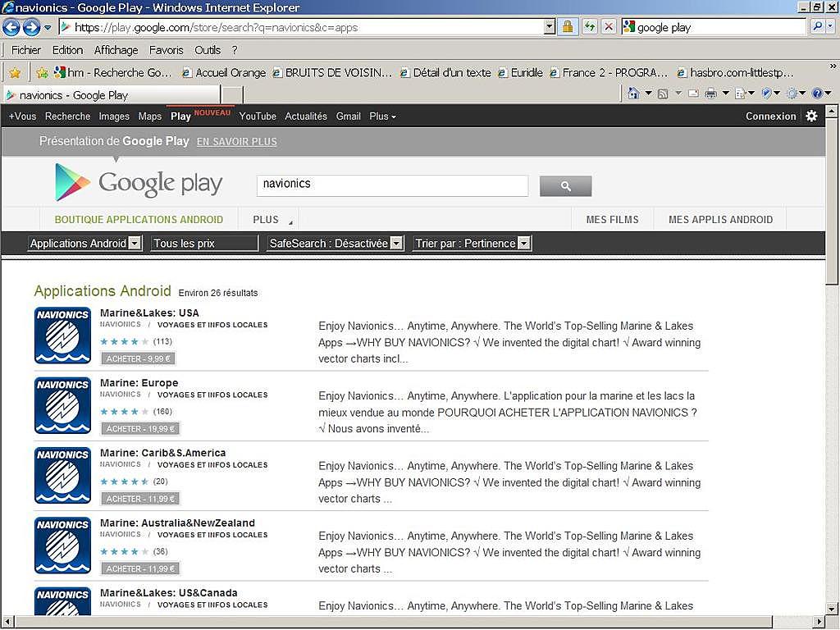Open the Favorites center star icon
Image resolution: width=840 pixels, height=630 pixels.
15,72
